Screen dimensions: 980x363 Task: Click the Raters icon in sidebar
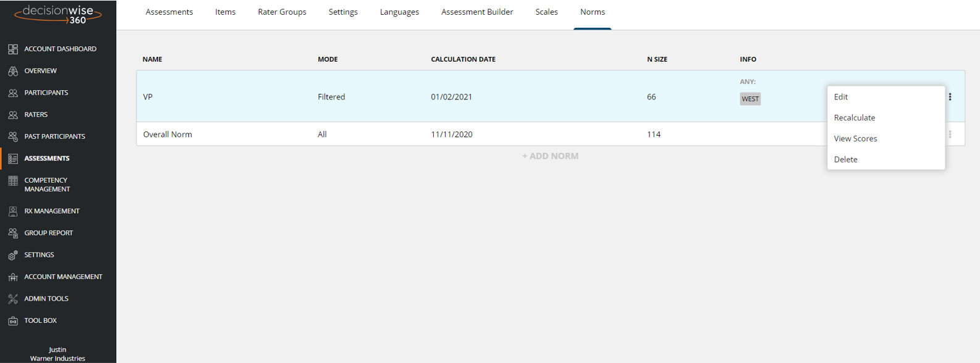(13, 115)
